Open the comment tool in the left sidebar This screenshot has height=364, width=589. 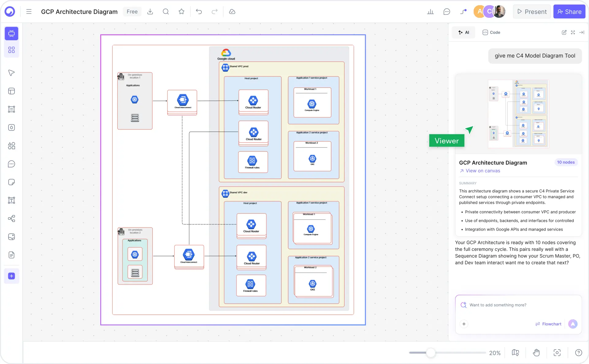click(x=11, y=164)
